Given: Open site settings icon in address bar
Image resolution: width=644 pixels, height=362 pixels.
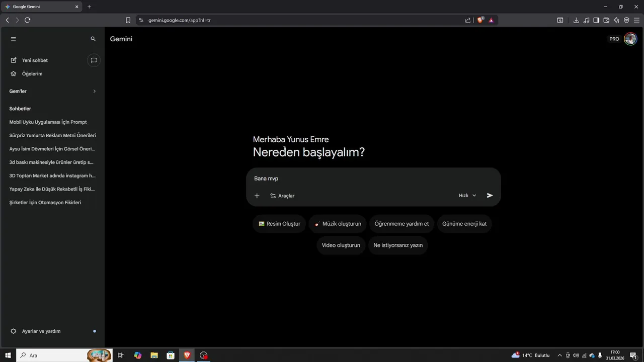Looking at the screenshot, I should 141,20.
